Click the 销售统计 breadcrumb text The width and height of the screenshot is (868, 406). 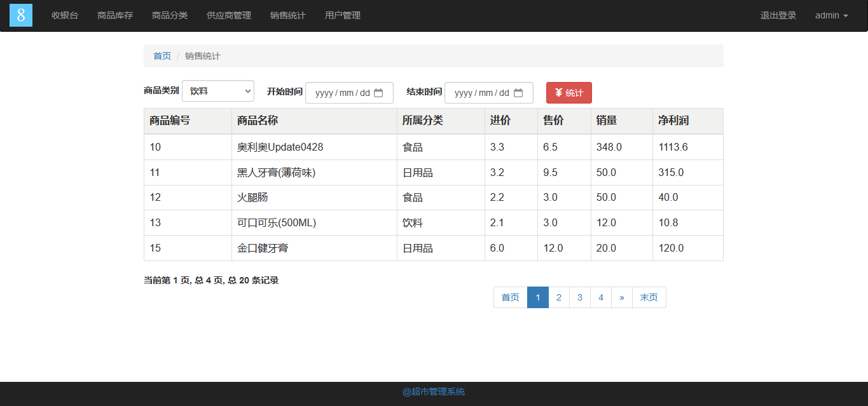coord(203,56)
